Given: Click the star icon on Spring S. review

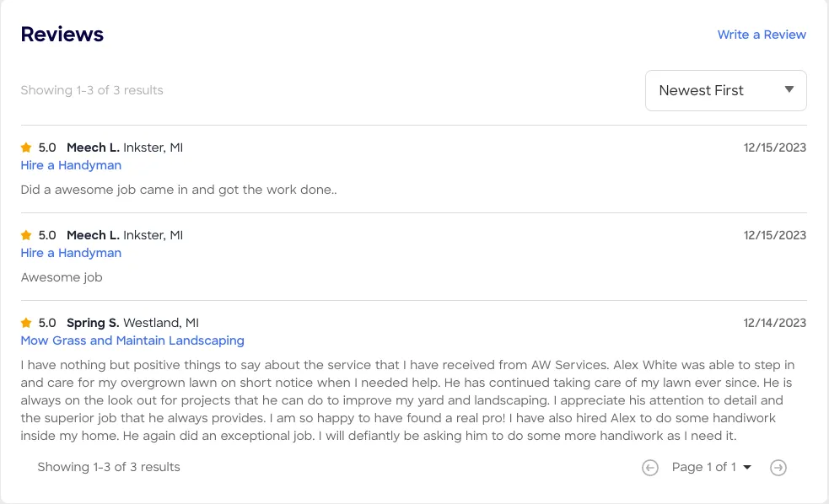Looking at the screenshot, I should click(x=26, y=323).
